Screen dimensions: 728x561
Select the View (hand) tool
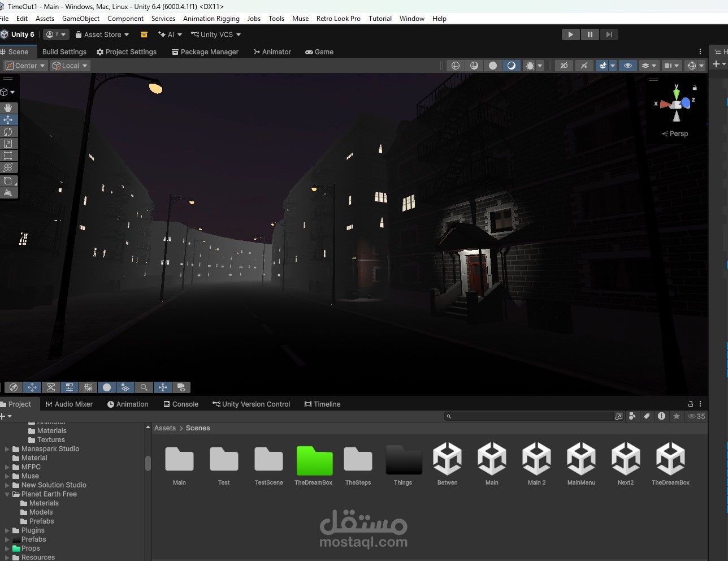point(8,107)
